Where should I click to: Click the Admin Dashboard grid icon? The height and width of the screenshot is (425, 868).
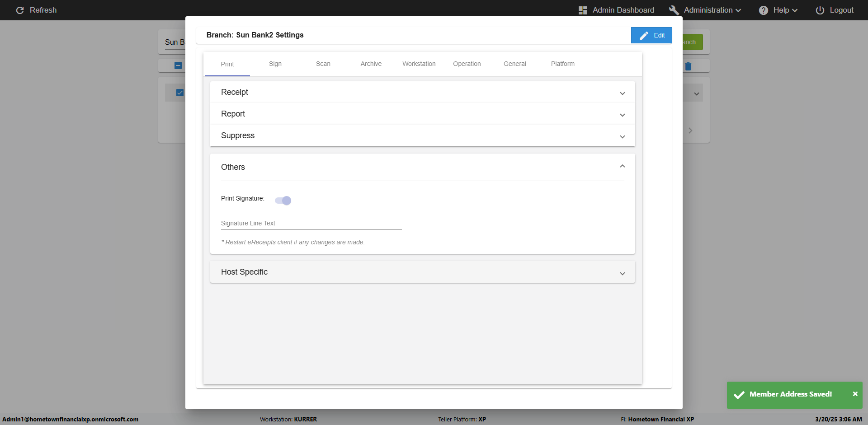click(x=583, y=10)
